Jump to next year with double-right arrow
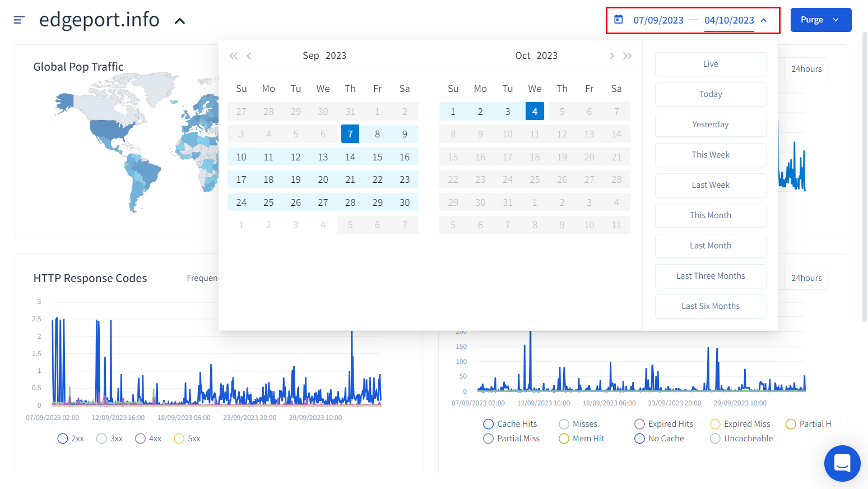 (627, 56)
